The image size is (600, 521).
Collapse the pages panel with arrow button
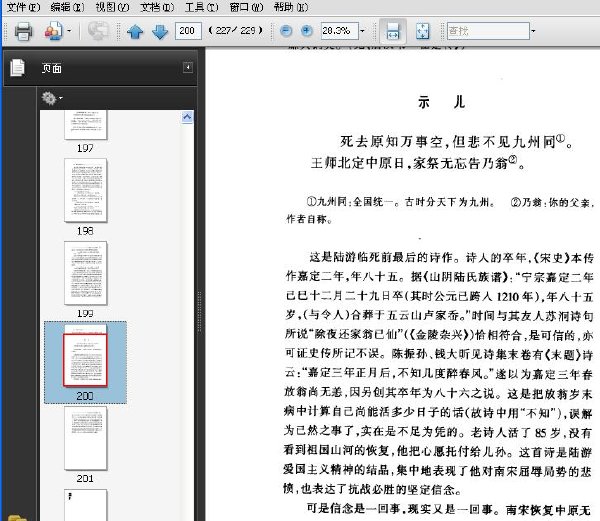click(188, 68)
